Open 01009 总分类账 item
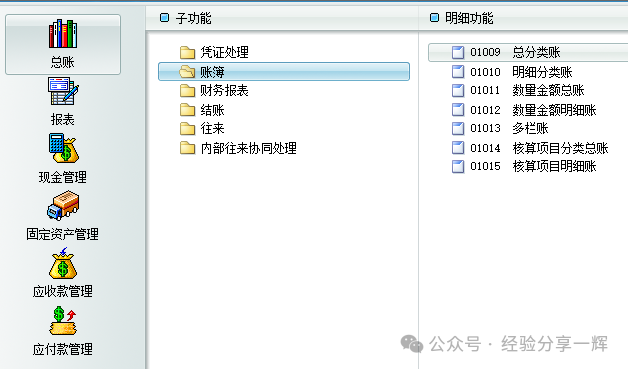The width and height of the screenshot is (628, 369). pyautogui.click(x=528, y=52)
